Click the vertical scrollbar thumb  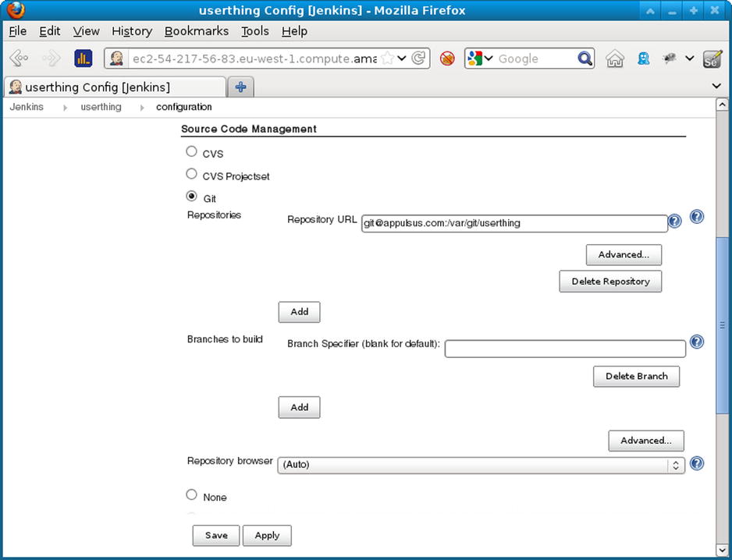[722, 325]
